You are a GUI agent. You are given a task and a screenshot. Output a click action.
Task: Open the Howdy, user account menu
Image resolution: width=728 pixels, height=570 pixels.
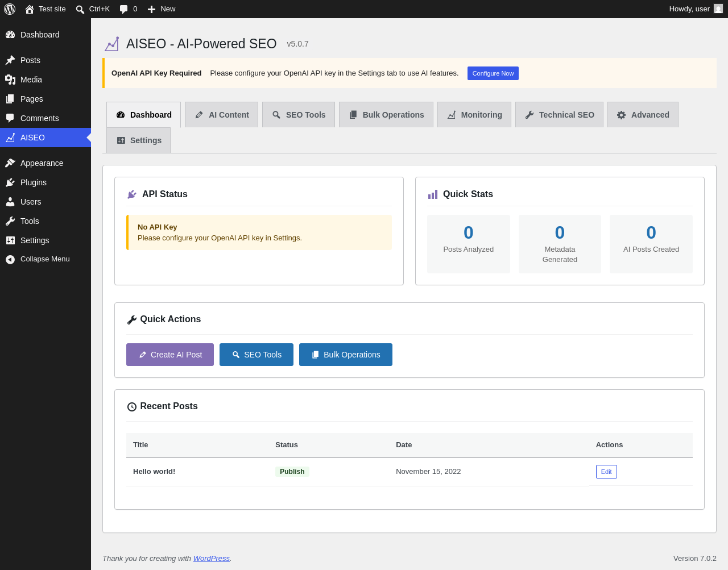[696, 9]
